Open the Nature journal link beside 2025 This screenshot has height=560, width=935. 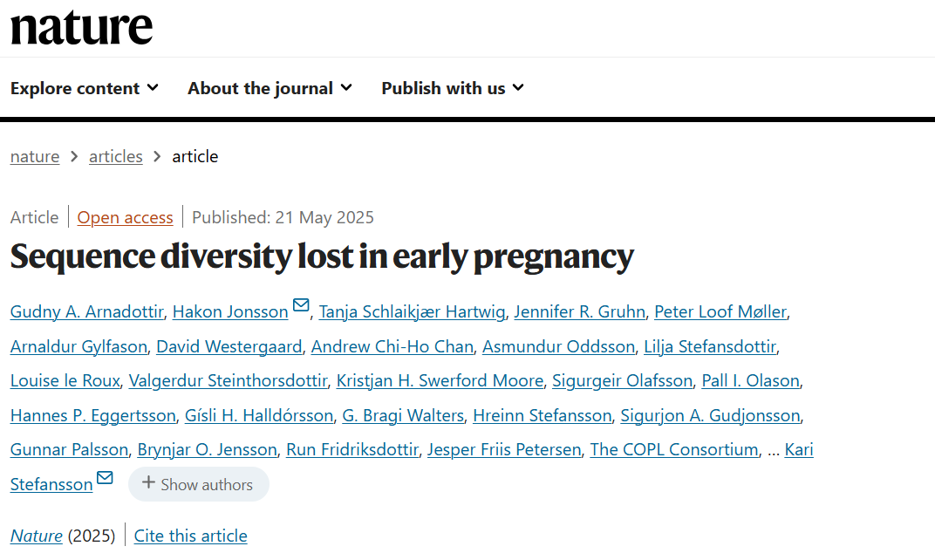click(x=37, y=536)
